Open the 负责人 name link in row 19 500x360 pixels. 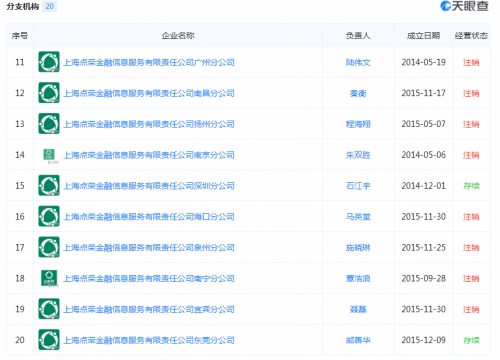[358, 309]
